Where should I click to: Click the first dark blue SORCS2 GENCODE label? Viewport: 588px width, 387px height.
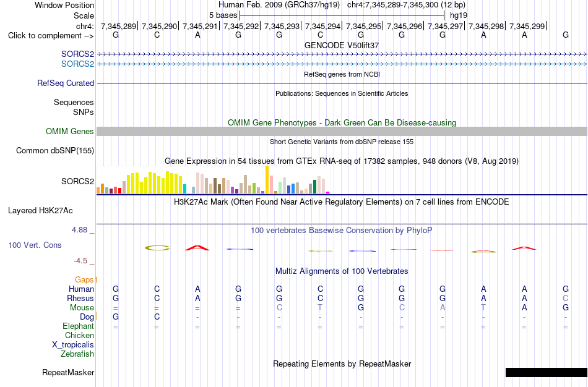(77, 54)
